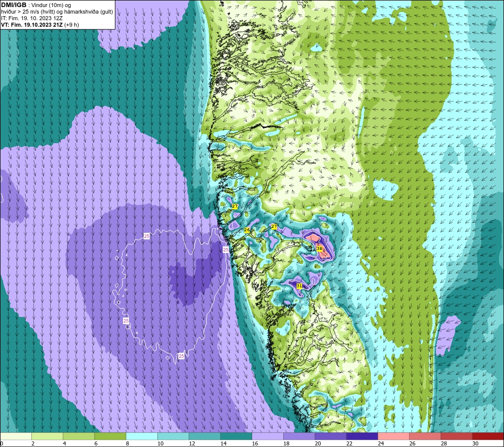This screenshot has width=504, height=447.
Task: Click legend scale value 28
Action: [444, 444]
